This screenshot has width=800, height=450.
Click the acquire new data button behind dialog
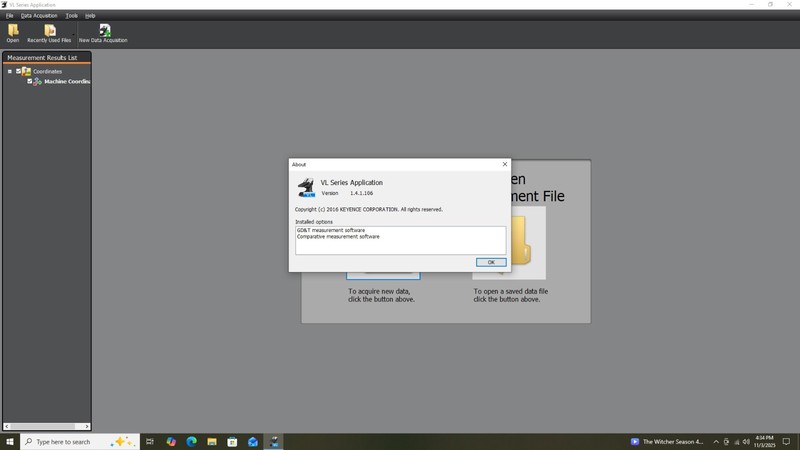(x=383, y=276)
